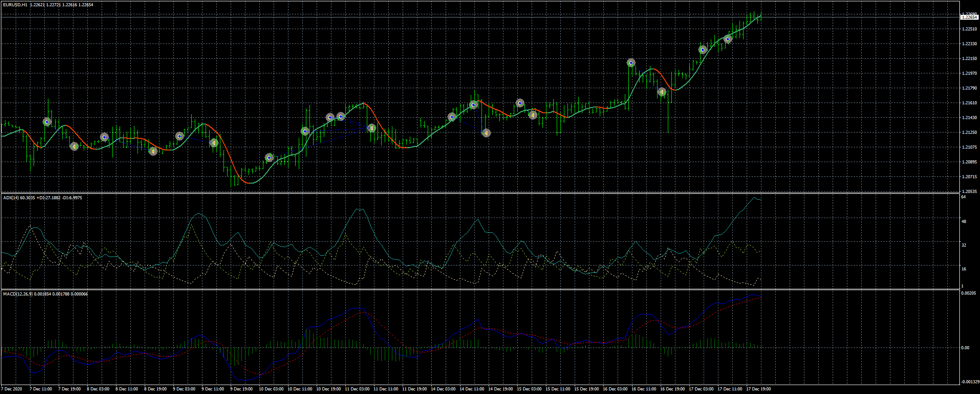This screenshot has width=980, height=394.
Task: Click the 1.22510 price scale label
Action: pos(969,29)
